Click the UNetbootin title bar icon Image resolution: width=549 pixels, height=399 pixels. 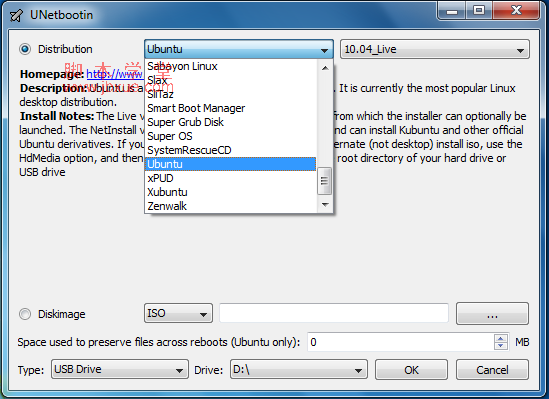point(16,15)
